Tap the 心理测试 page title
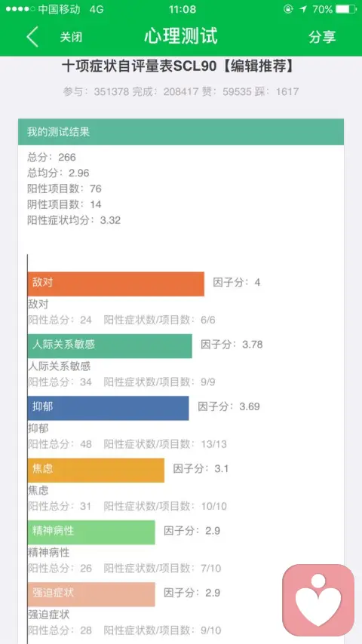This screenshot has height=644, width=362. pos(181,36)
